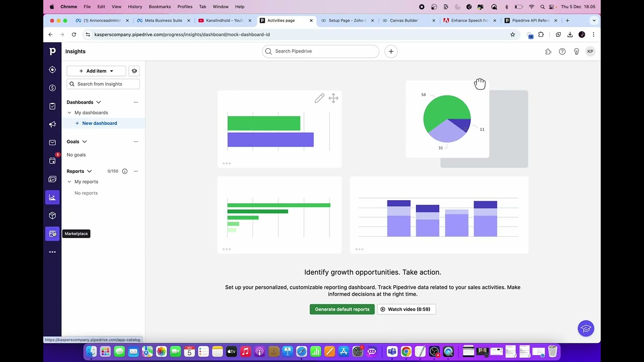
Task: Open the Reports info circle icon
Action: tap(125, 171)
